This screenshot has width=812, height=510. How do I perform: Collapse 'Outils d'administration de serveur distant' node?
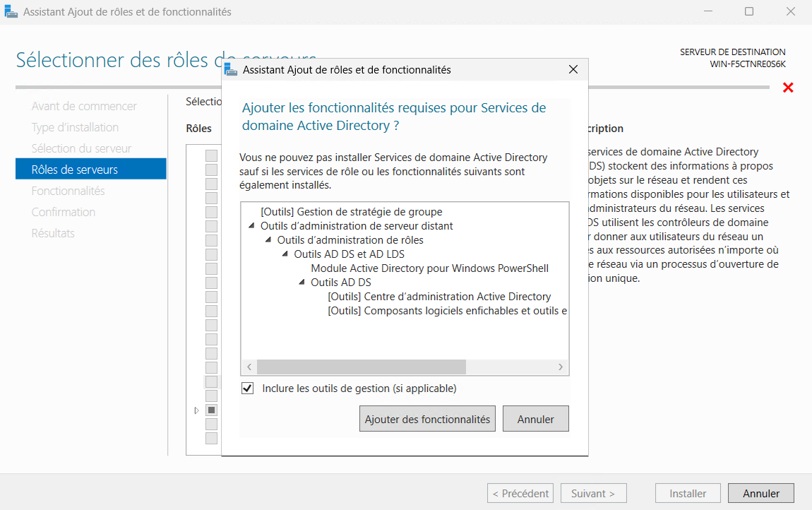tap(251, 226)
